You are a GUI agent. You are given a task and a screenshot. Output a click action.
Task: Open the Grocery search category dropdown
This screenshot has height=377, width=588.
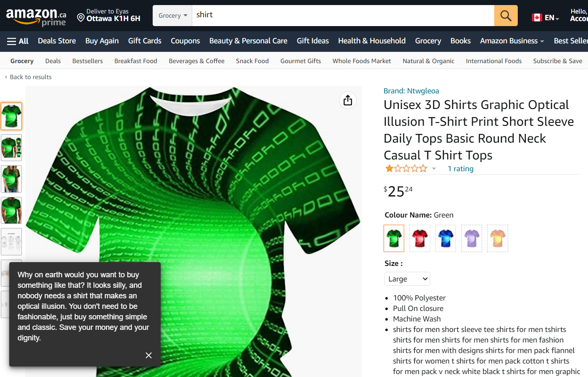172,16
